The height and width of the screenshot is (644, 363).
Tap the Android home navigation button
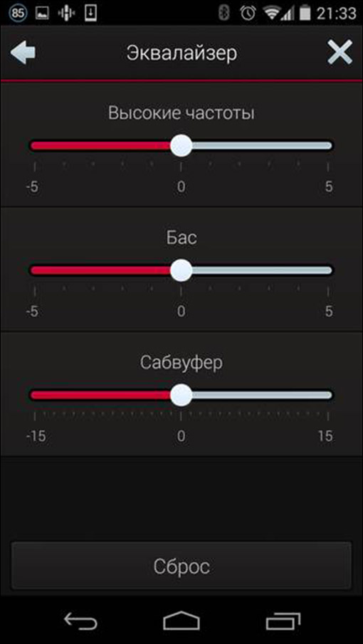click(x=181, y=621)
